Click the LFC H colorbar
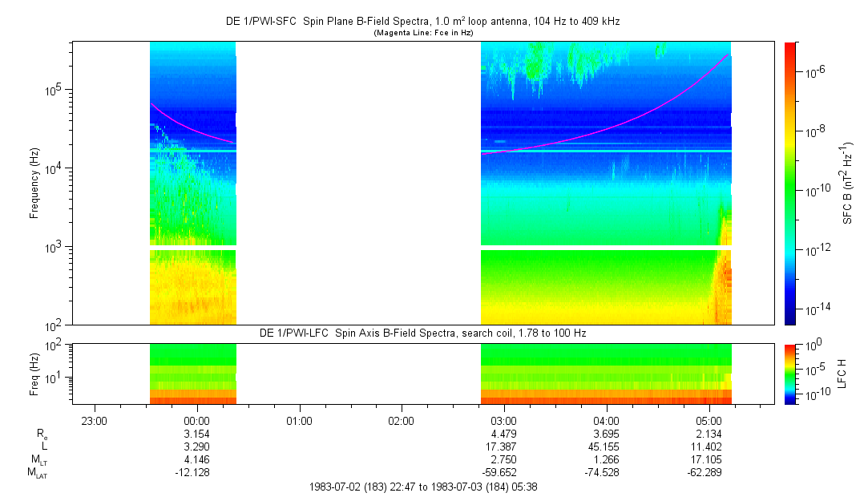The width and height of the screenshot is (868, 497). click(x=789, y=374)
